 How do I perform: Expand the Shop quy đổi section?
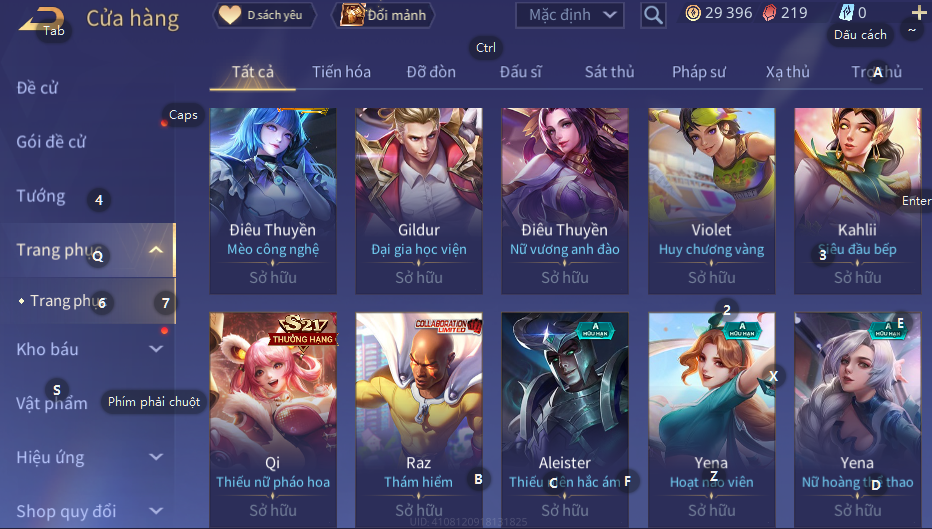click(89, 511)
